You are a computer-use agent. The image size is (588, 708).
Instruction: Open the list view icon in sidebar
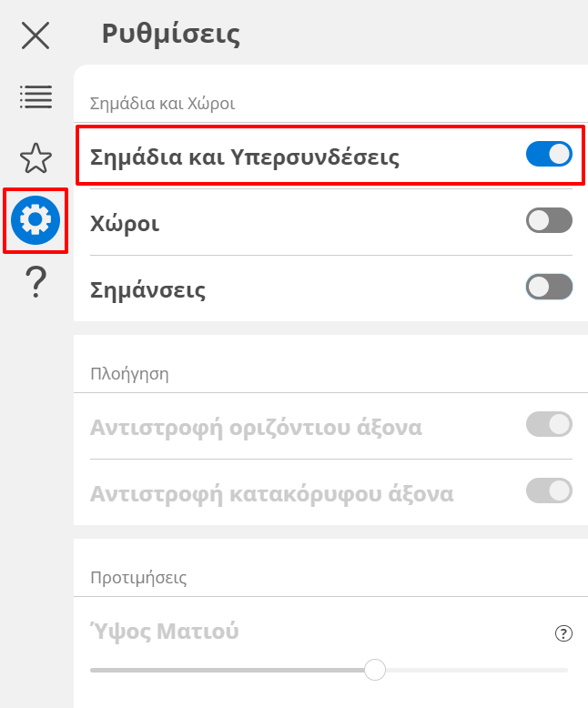[35, 96]
